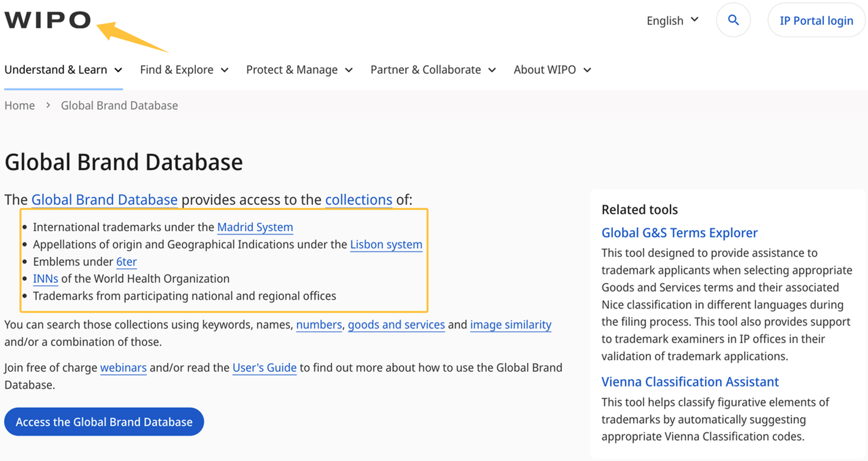The width and height of the screenshot is (868, 461).
Task: Open the Protect & Manage menu
Action: pyautogui.click(x=299, y=70)
